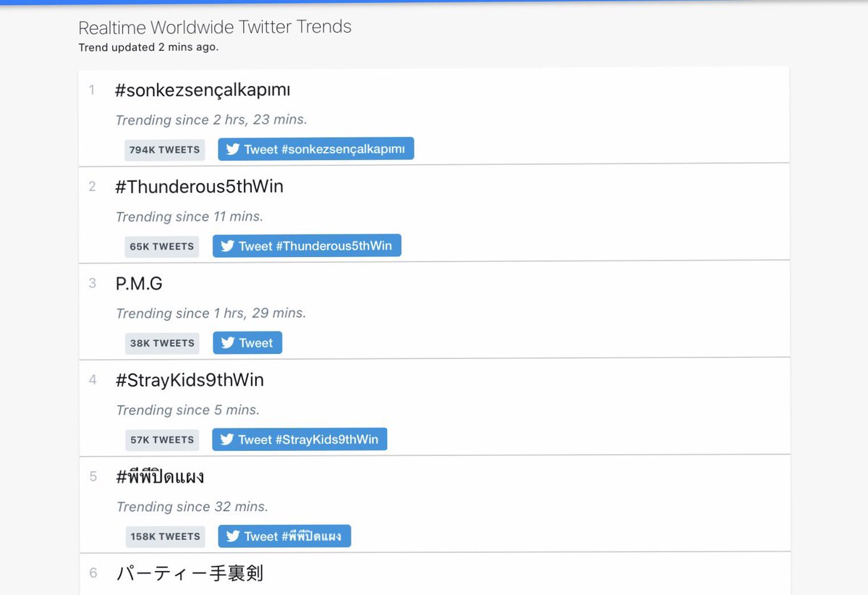Screen dimensions: 868x595
Task: Open the #พีพีปิดแผง trend title
Action: tap(160, 477)
